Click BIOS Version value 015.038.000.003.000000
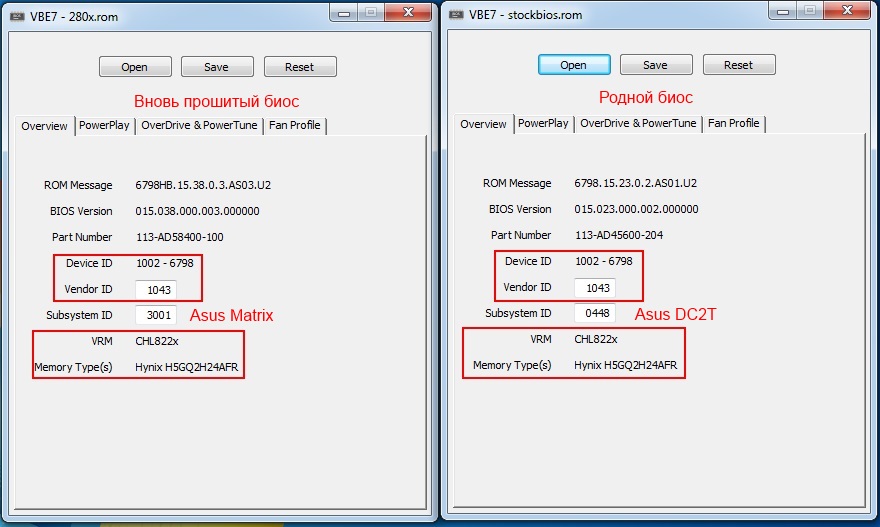 tap(198, 211)
